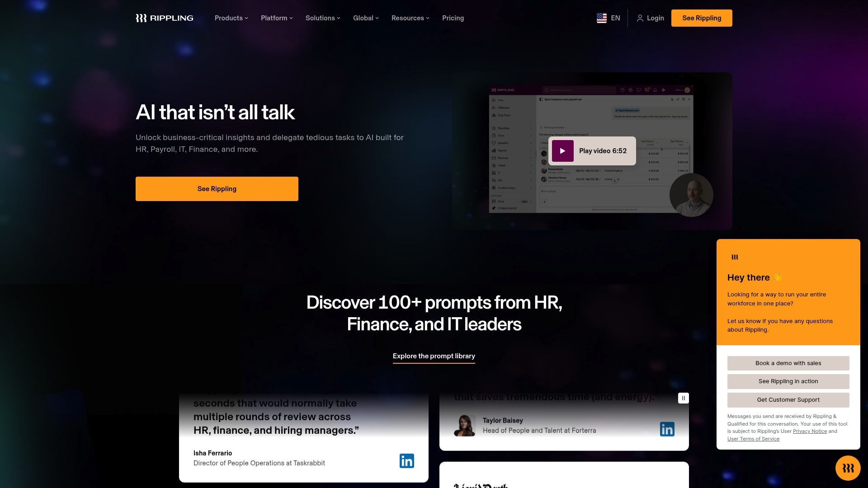
Task: Open Isha Ferrario's LinkedIn icon
Action: coord(407,461)
